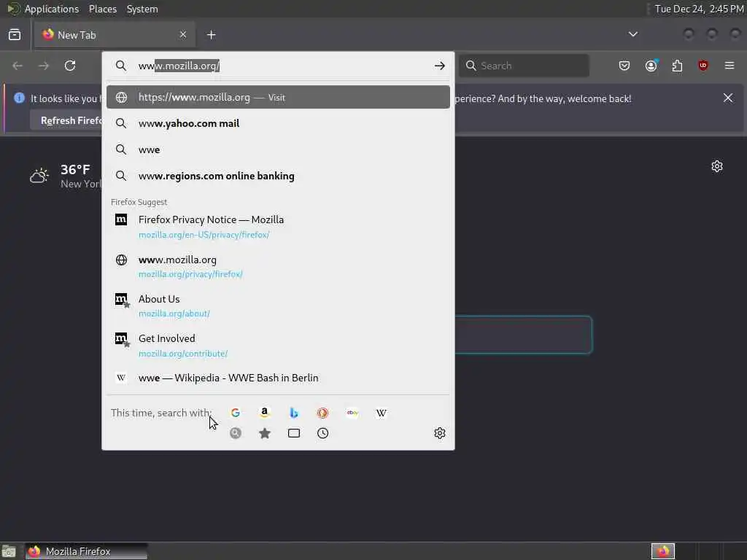The width and height of the screenshot is (747, 560).
Task: Click the Refresh Firefox button
Action: (66, 120)
